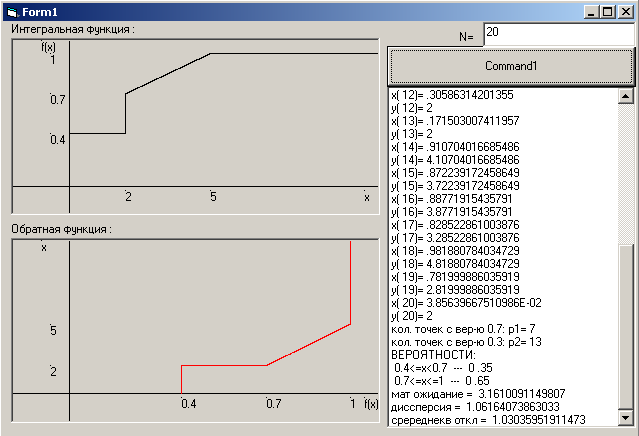Click the N= input field containing 20

point(558,33)
